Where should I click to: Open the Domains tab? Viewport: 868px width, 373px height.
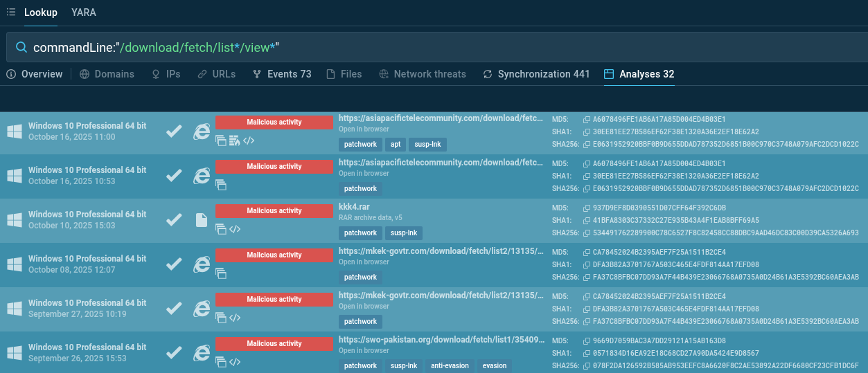pos(107,74)
